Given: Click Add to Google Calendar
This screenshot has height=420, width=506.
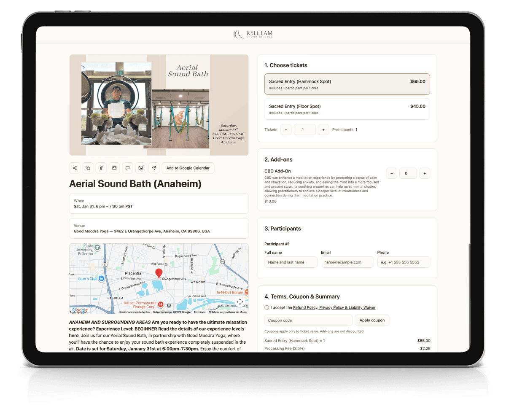Looking at the screenshot, I should 188,168.
